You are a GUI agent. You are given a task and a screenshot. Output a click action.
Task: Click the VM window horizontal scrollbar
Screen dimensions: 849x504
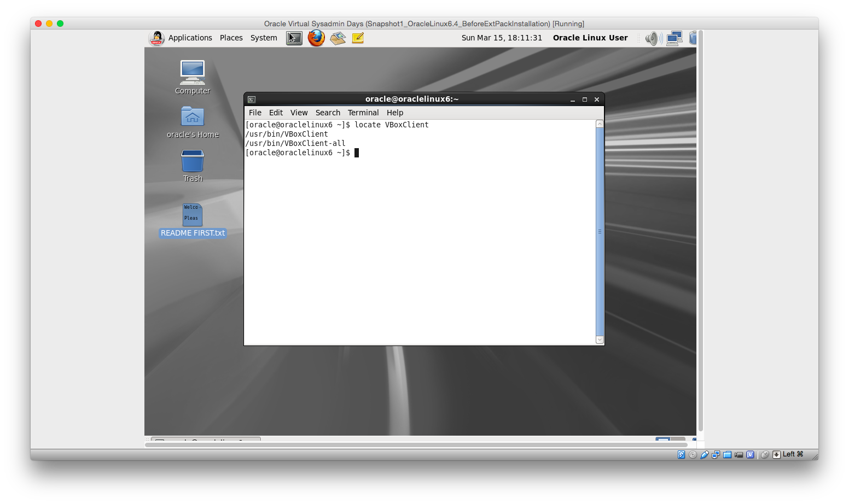[x=416, y=445]
